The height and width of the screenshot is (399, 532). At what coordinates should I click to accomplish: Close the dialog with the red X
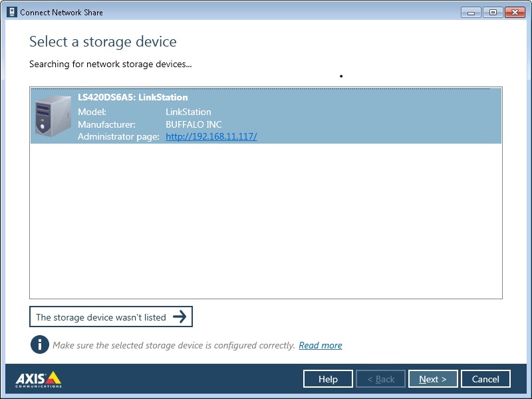(515, 12)
